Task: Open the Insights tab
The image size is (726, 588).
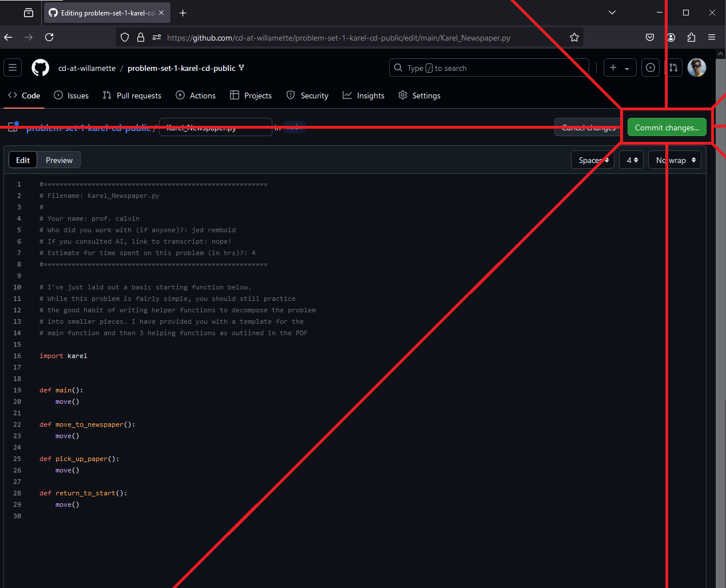Action: coord(364,96)
